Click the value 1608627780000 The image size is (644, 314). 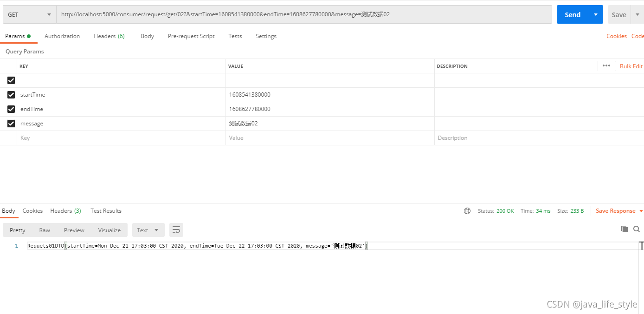250,109
